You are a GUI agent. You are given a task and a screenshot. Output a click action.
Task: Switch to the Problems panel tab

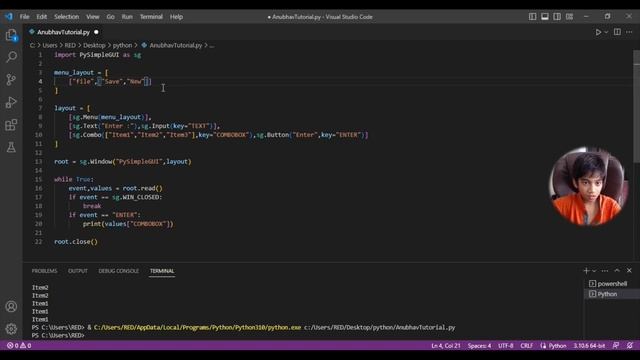point(44,271)
